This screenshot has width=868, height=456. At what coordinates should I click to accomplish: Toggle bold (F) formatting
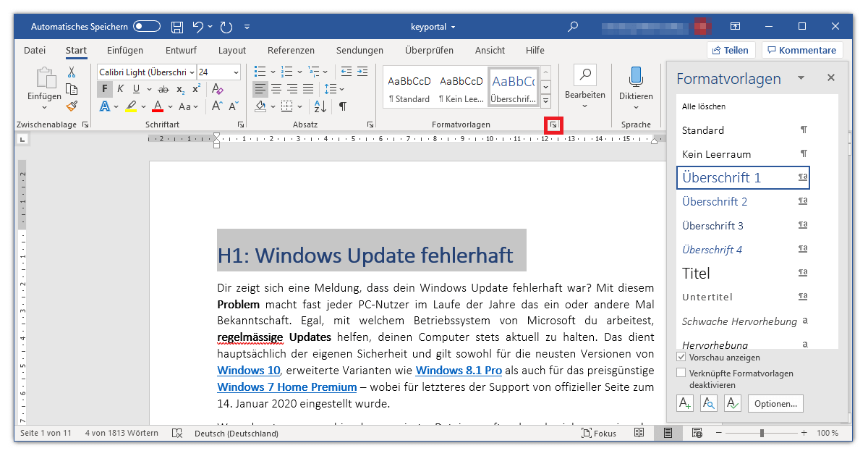[104, 89]
